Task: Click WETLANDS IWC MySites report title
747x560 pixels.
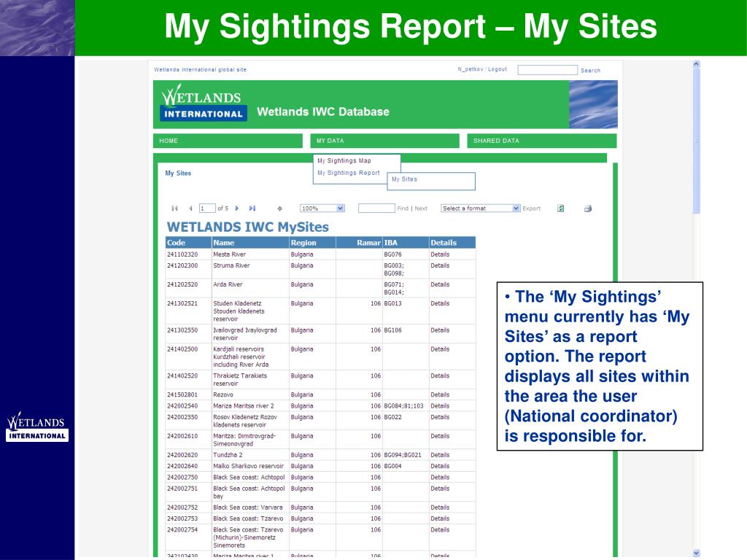Action: [x=248, y=227]
